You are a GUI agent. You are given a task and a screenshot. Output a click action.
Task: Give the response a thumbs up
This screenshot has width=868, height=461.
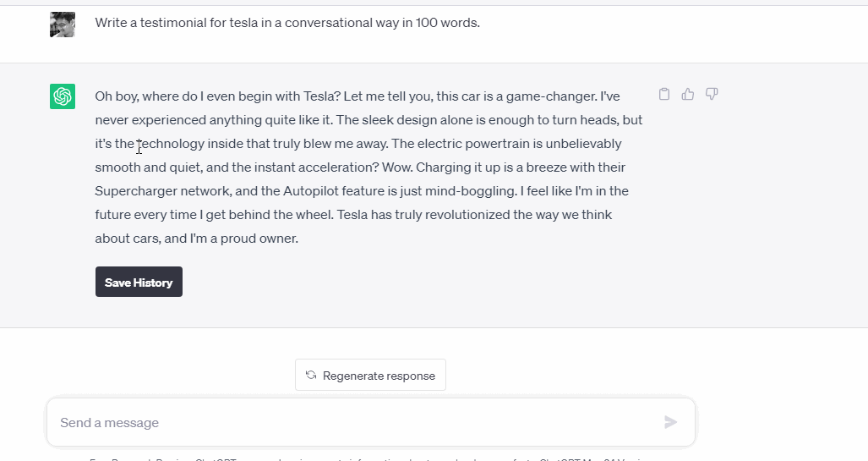click(x=688, y=94)
